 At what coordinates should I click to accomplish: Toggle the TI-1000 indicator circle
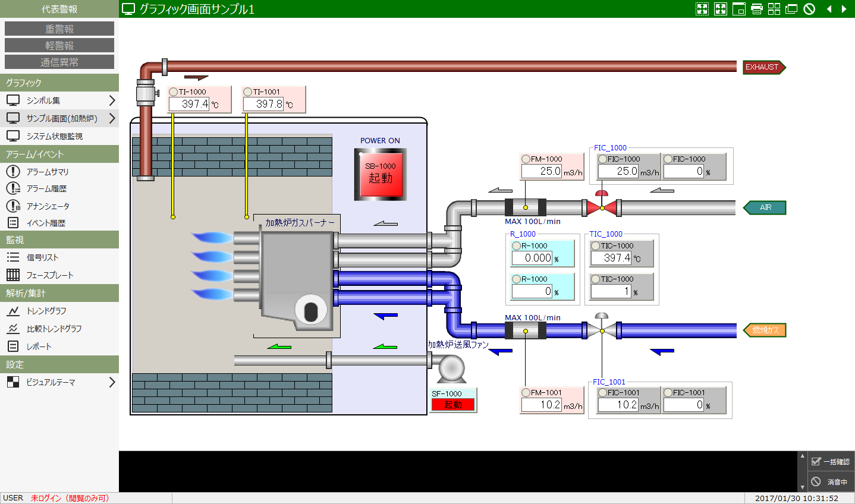(x=174, y=92)
